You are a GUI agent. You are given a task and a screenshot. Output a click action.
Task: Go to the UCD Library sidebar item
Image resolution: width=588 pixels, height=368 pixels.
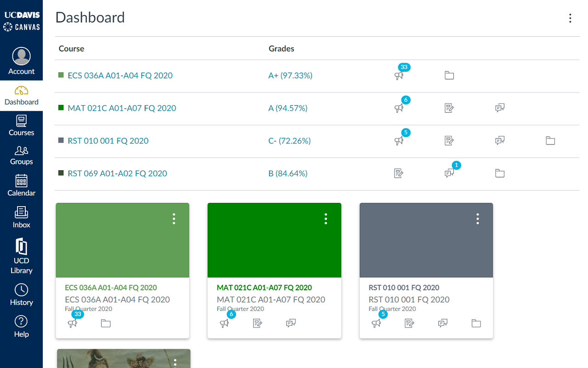click(21, 256)
